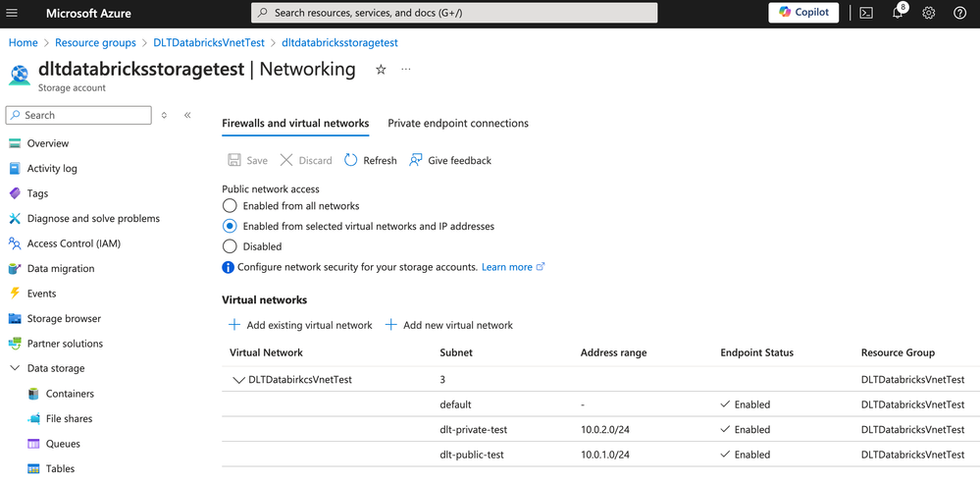Click the Discard button
The width and height of the screenshot is (980, 483).
(306, 161)
